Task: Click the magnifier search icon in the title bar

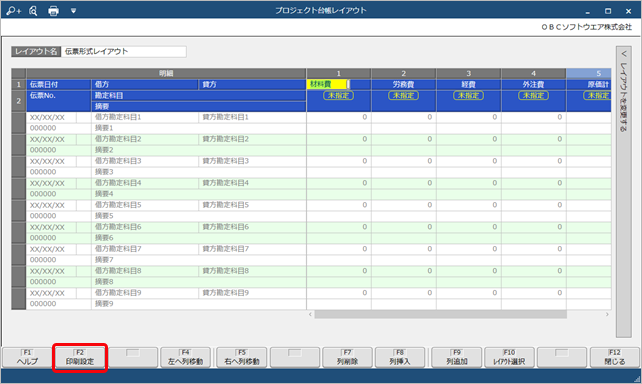Action: [33, 11]
